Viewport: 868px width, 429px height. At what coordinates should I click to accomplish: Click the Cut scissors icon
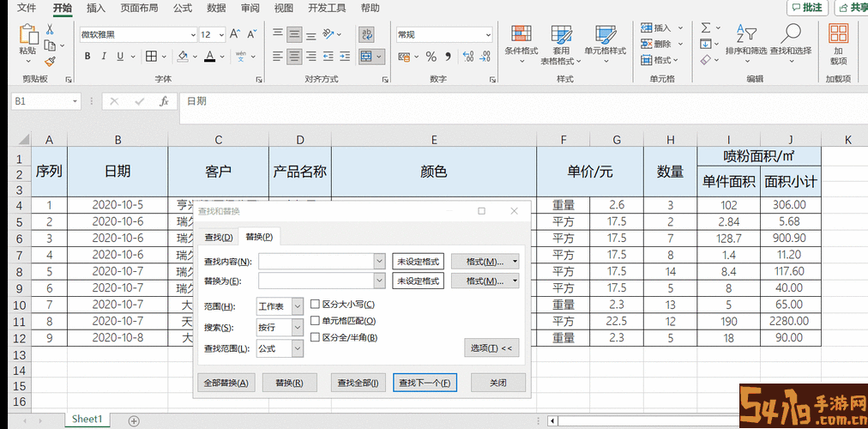coord(50,29)
